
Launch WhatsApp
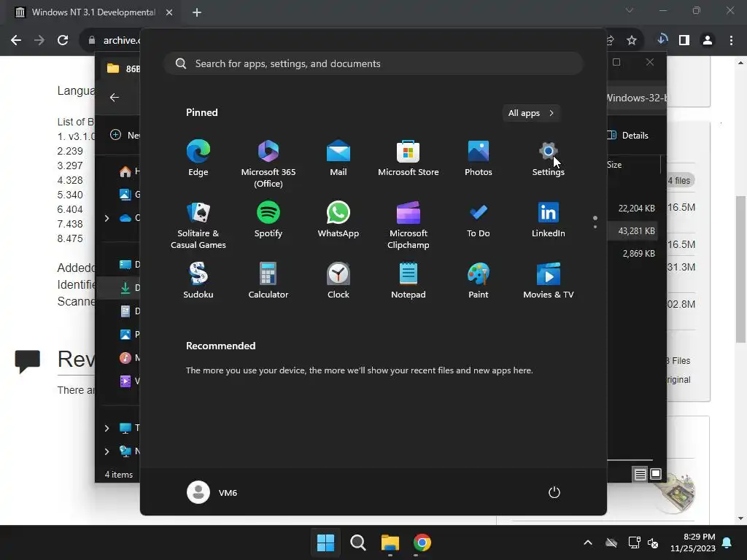coord(338,219)
